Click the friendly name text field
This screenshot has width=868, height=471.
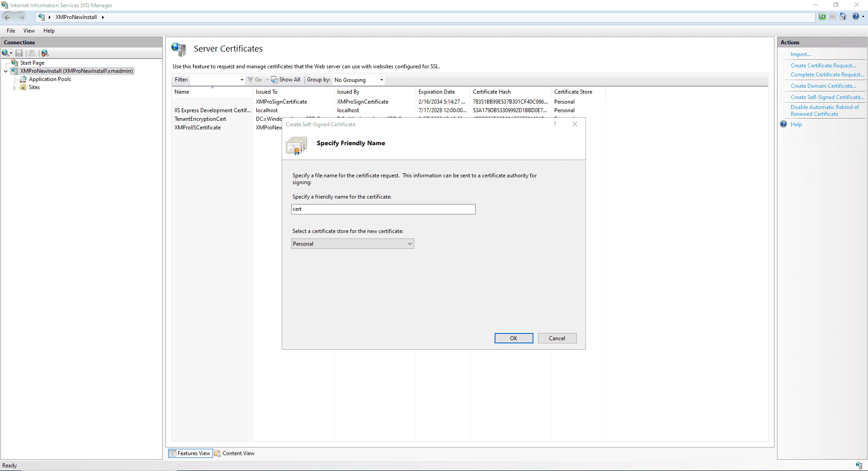tap(383, 209)
